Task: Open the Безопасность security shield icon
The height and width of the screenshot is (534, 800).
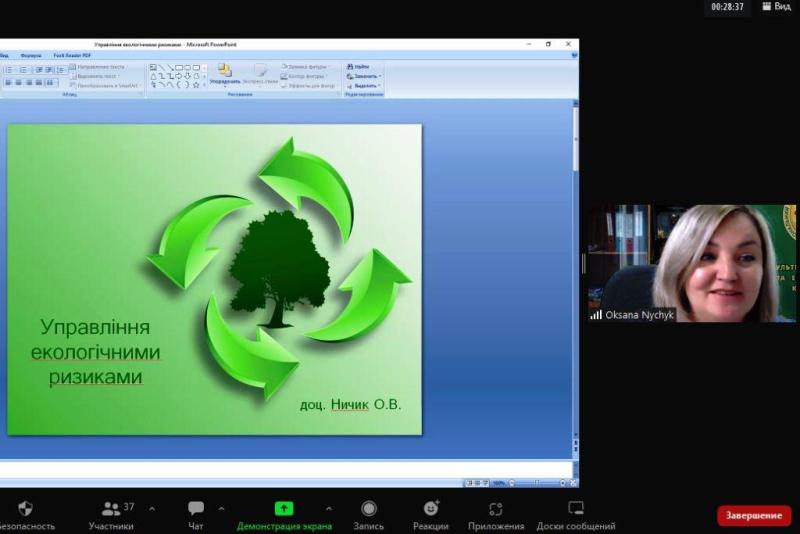Action: 25,508
